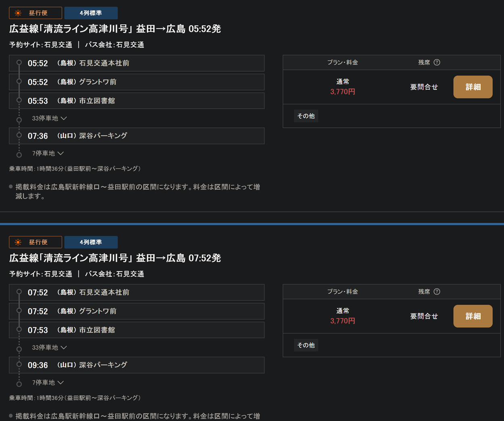Expand 33停車地 in the 07:52 departure route
Image resolution: width=504 pixels, height=421 pixels.
tap(49, 348)
